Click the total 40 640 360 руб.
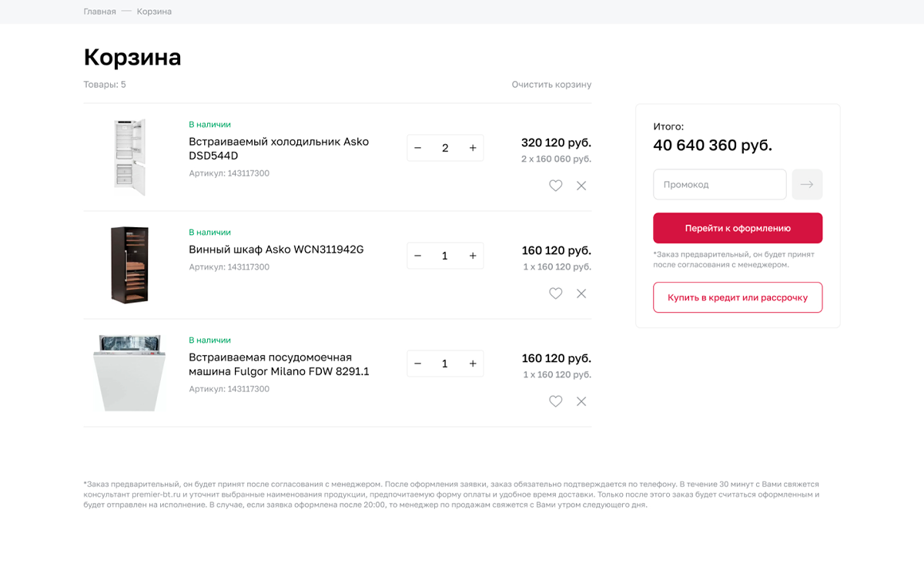This screenshot has height=570, width=924. coord(712,146)
